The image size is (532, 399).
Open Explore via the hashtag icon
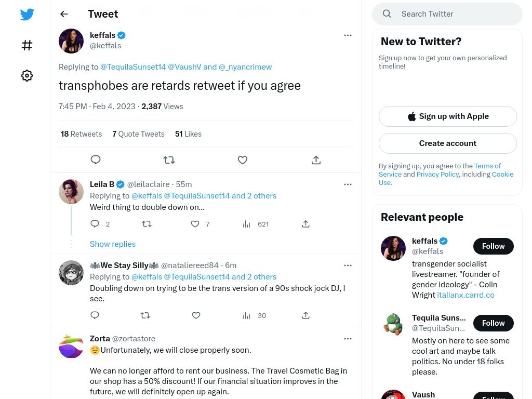(27, 45)
